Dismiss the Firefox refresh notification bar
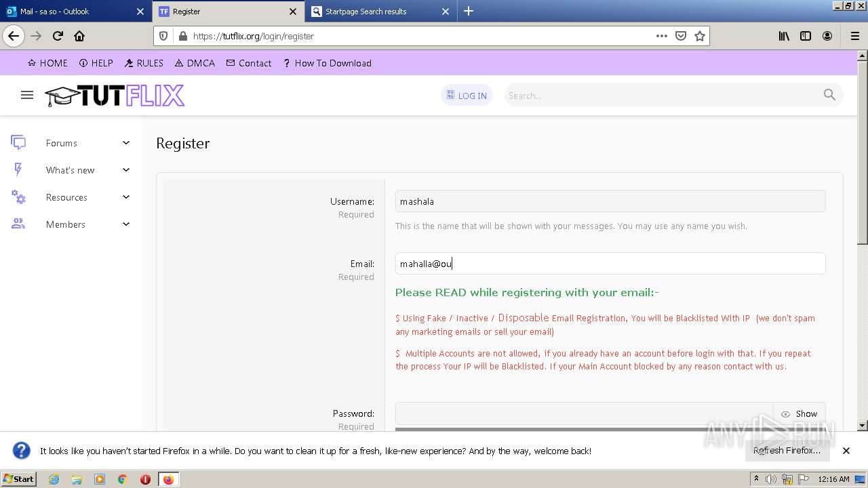This screenshot has width=868, height=488. click(846, 450)
